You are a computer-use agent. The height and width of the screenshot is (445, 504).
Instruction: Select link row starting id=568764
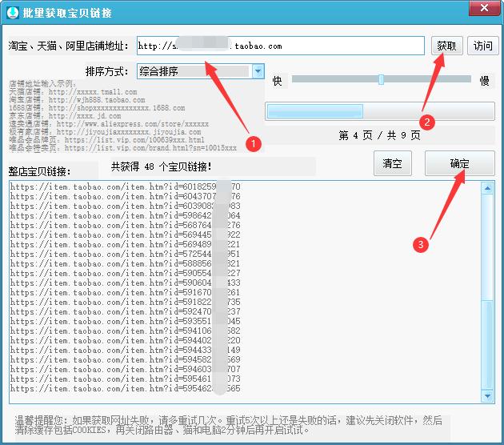coord(125,225)
